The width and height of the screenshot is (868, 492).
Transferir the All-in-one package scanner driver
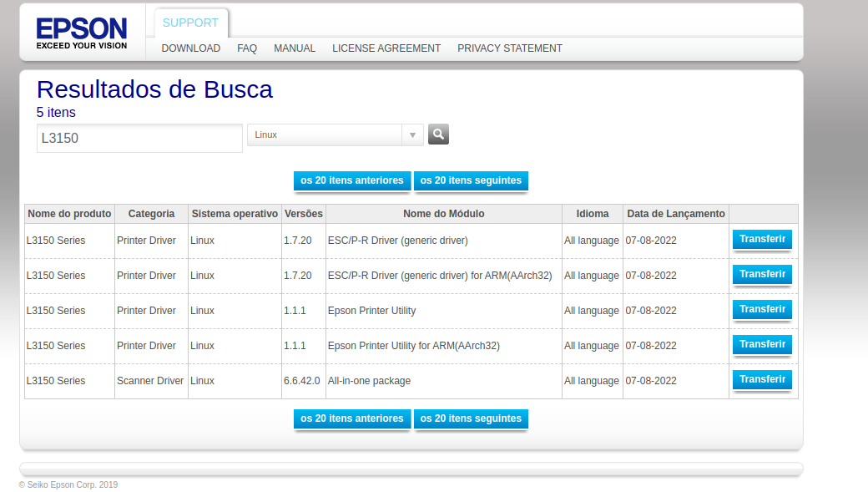tap(762, 379)
